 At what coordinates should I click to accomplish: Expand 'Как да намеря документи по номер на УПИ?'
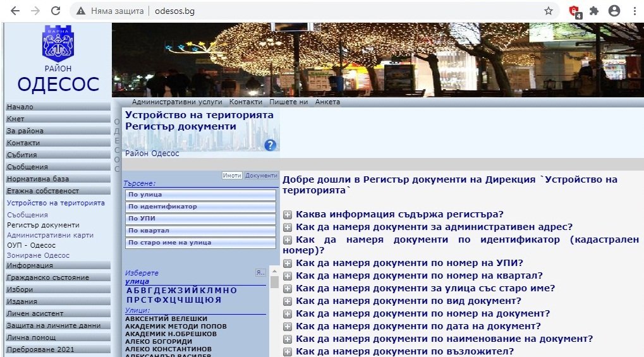(x=288, y=263)
